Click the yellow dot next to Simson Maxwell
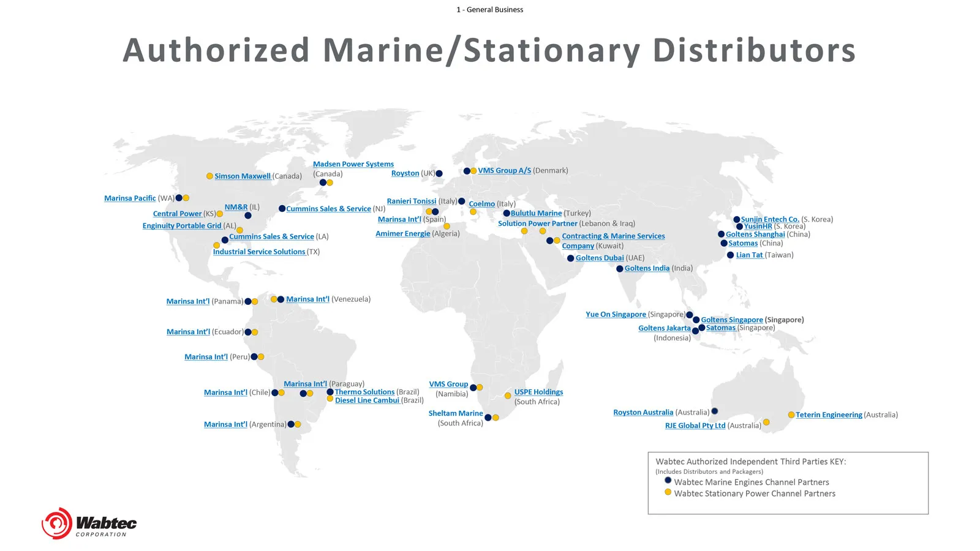This screenshot has width=980, height=551. click(x=209, y=176)
